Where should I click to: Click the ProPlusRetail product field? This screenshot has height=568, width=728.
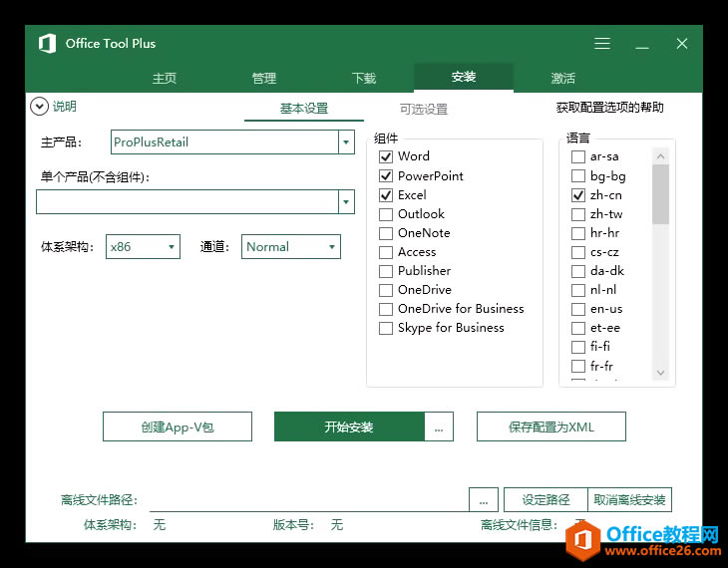click(224, 142)
